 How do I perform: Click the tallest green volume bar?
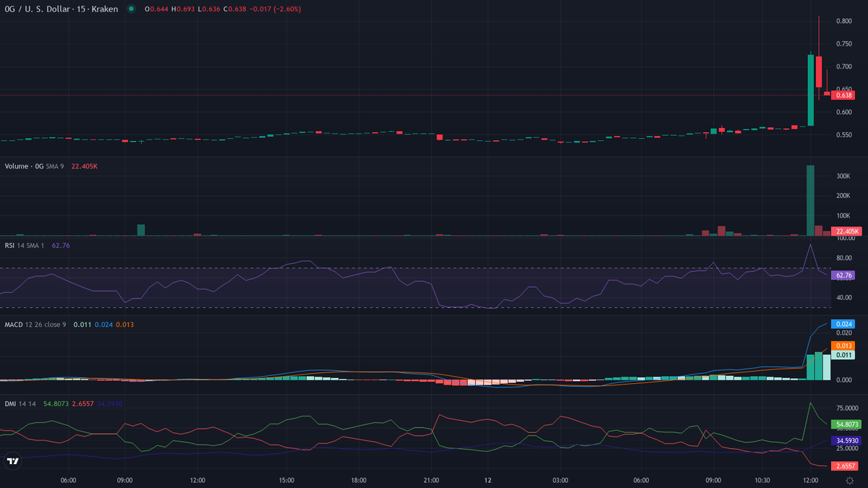pyautogui.click(x=810, y=200)
